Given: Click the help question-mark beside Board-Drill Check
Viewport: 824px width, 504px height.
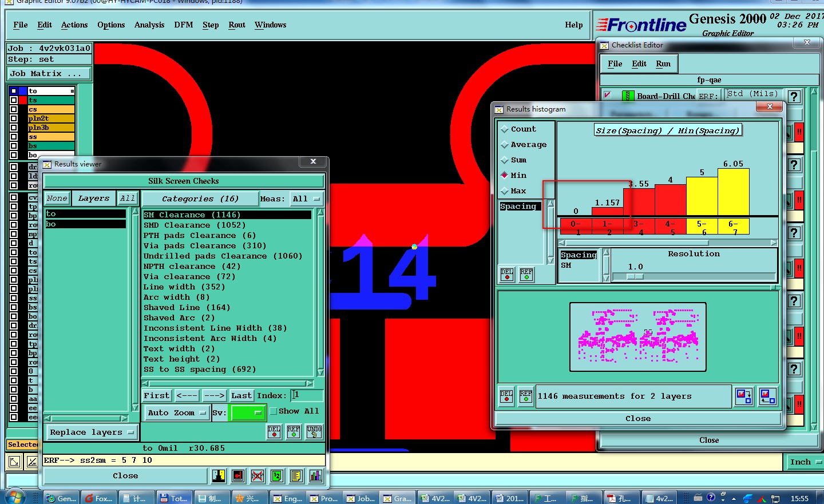Looking at the screenshot, I should 794,97.
